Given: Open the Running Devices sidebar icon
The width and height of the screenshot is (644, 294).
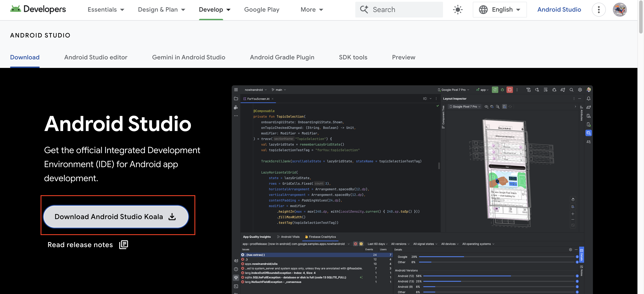Looking at the screenshot, I should pyautogui.click(x=589, y=124).
